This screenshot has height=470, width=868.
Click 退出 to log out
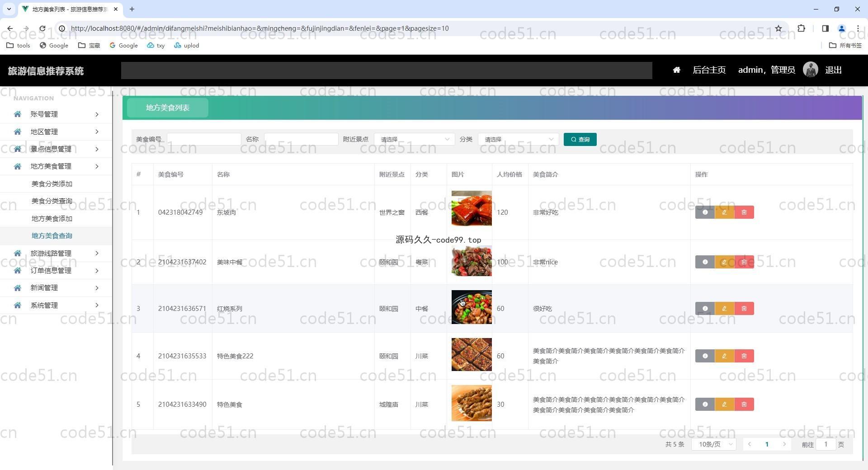833,70
